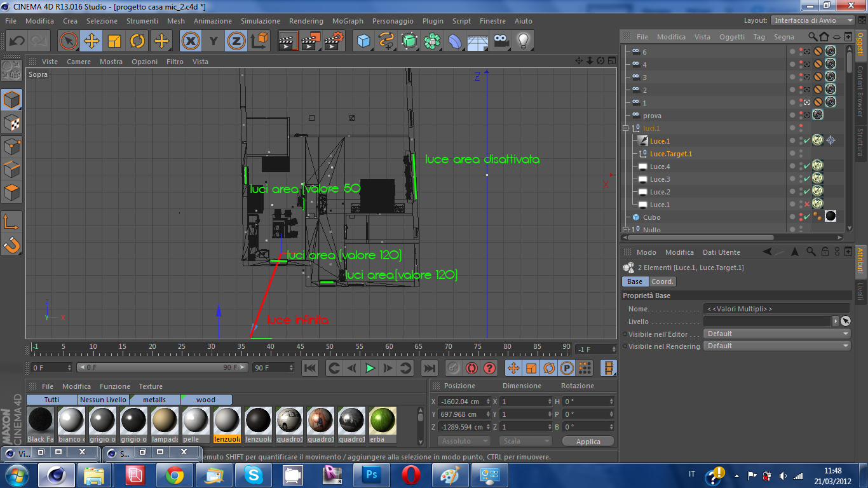
Task: Select the lampada material swatch
Action: [x=165, y=424]
